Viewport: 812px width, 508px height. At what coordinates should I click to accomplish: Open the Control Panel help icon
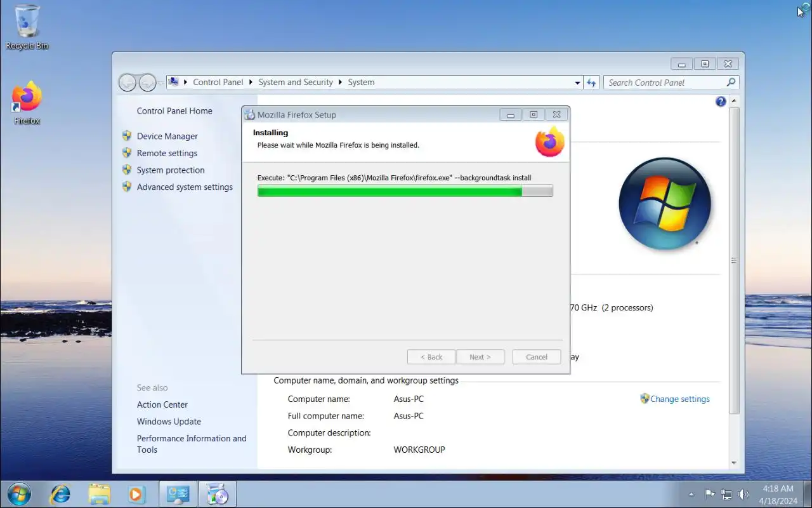tap(721, 102)
